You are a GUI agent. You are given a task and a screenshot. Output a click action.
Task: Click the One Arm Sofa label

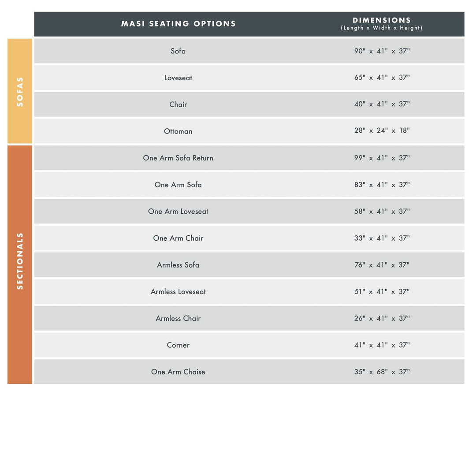coord(178,185)
